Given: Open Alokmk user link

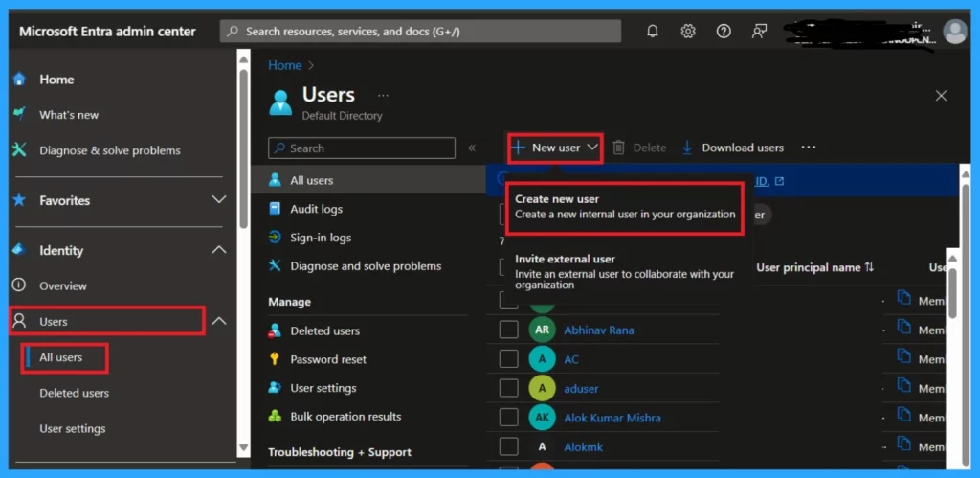Looking at the screenshot, I should click(583, 446).
